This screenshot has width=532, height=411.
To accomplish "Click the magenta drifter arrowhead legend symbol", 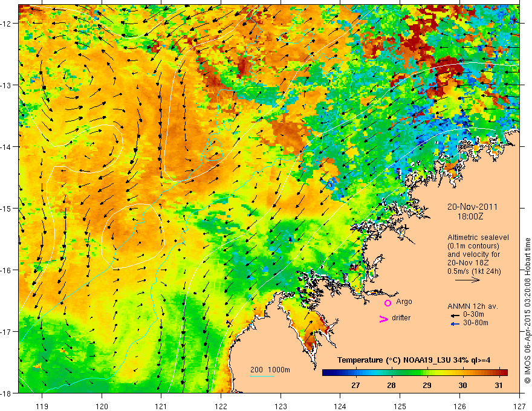I will 384,319.
